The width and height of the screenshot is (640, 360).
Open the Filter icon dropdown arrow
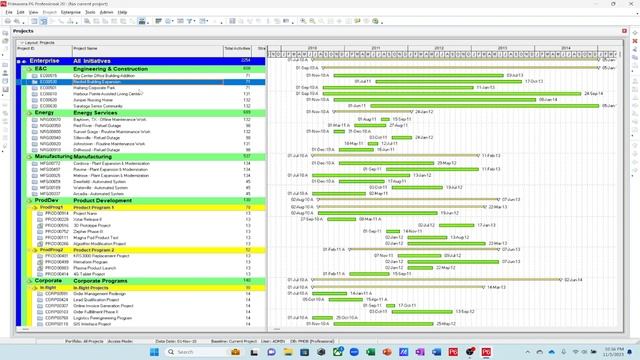pyautogui.click(x=194, y=22)
